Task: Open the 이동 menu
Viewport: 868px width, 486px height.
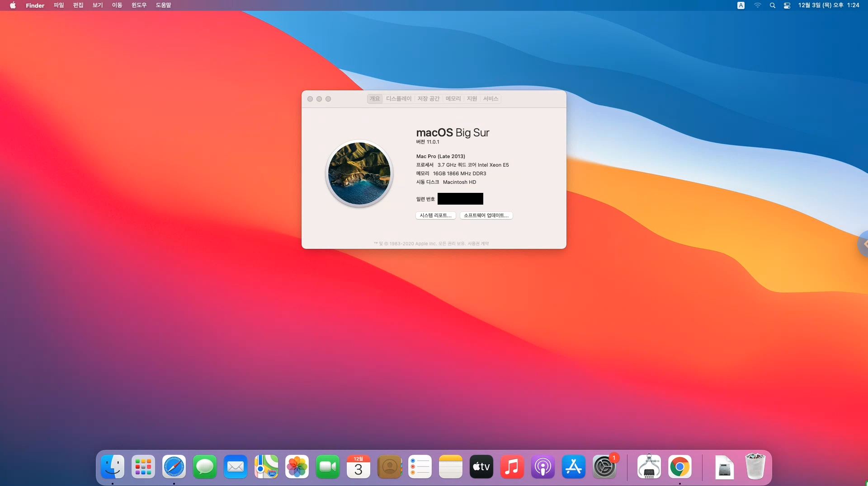Action: [x=117, y=5]
